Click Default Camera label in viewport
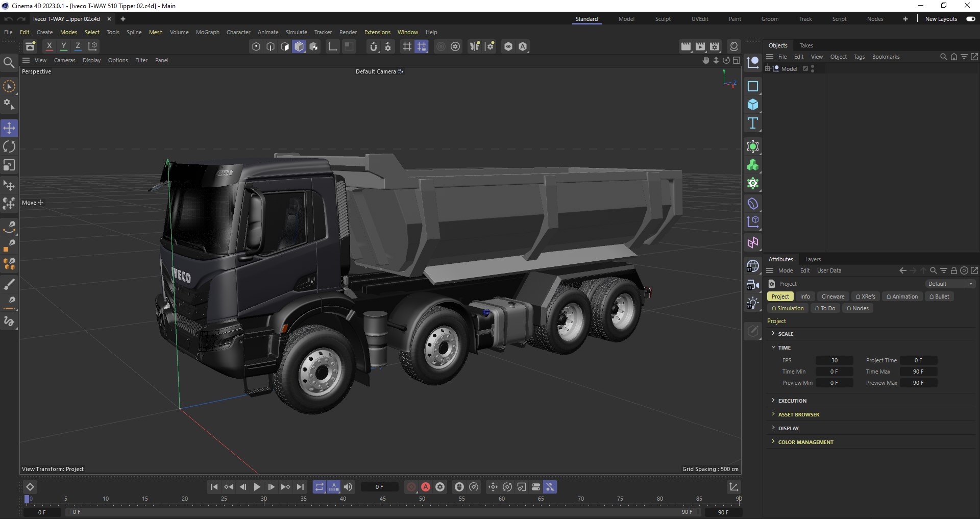This screenshot has height=519, width=980. pyautogui.click(x=376, y=71)
